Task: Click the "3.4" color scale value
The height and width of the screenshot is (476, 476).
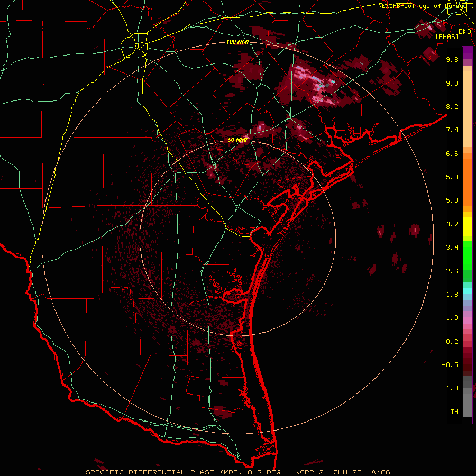Action: tap(452, 248)
